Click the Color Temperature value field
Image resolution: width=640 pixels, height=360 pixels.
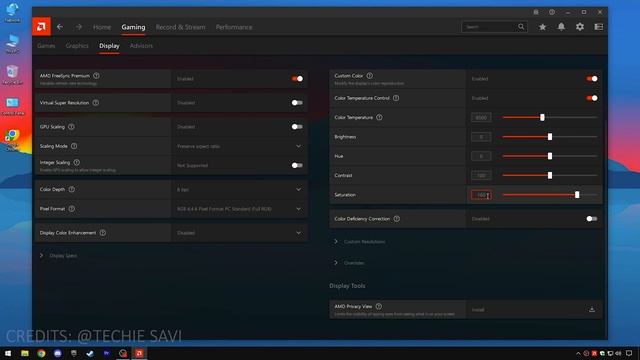coord(481,118)
